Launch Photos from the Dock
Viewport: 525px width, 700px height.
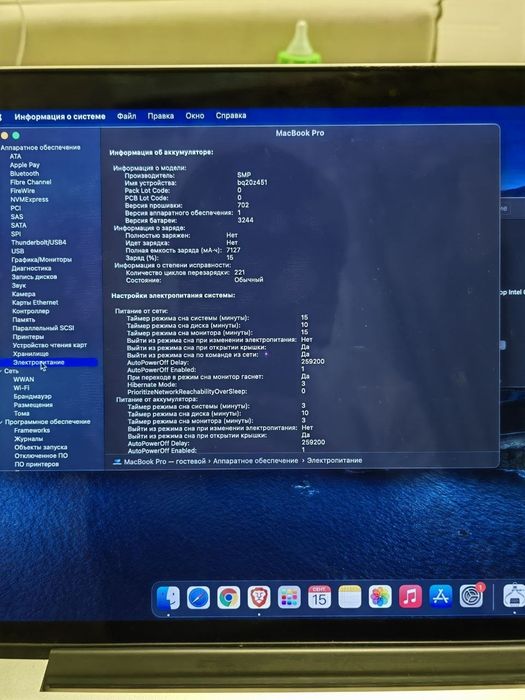380,597
